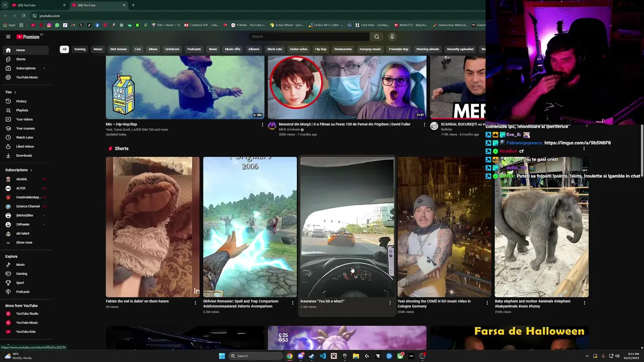
Task: Open Gaming under Explore
Action: point(25,274)
